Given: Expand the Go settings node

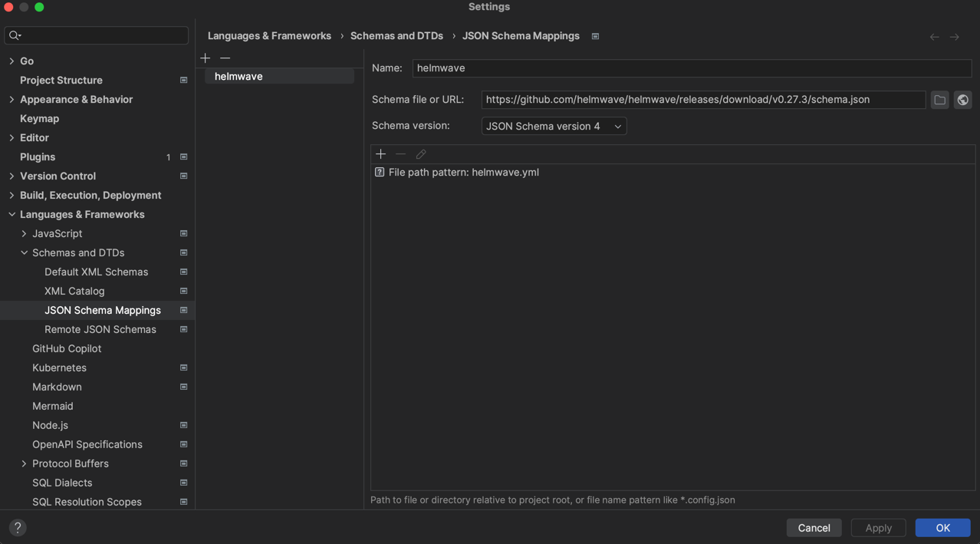Looking at the screenshot, I should (x=12, y=61).
